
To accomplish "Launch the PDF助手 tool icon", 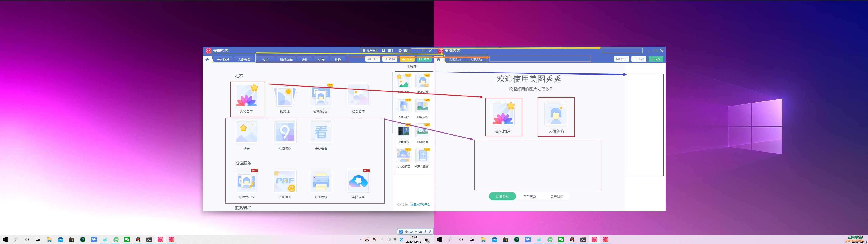I will 285,182.
